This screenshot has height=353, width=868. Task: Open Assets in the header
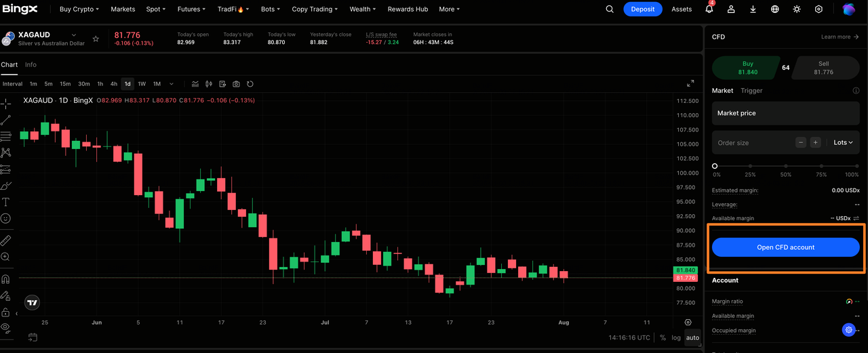[682, 9]
